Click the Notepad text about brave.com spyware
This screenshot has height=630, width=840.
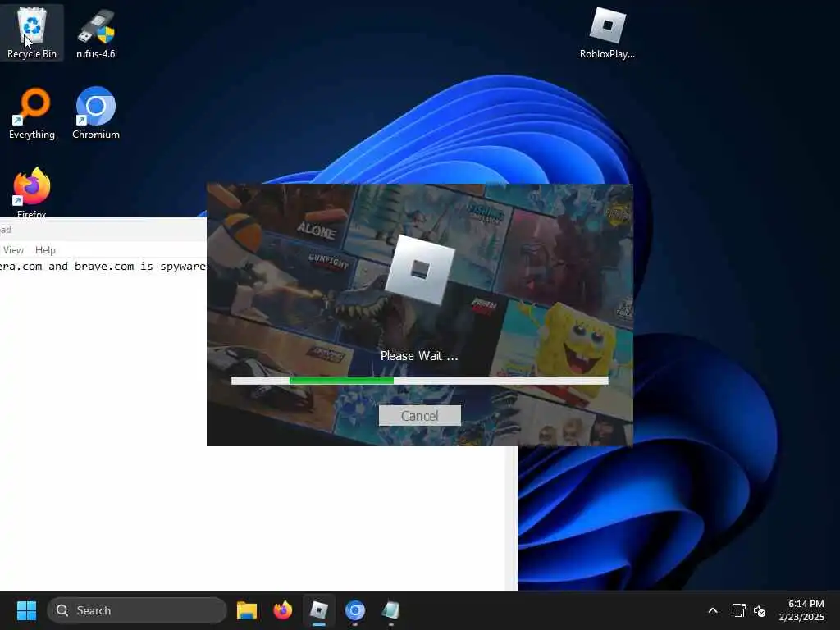pyautogui.click(x=103, y=267)
